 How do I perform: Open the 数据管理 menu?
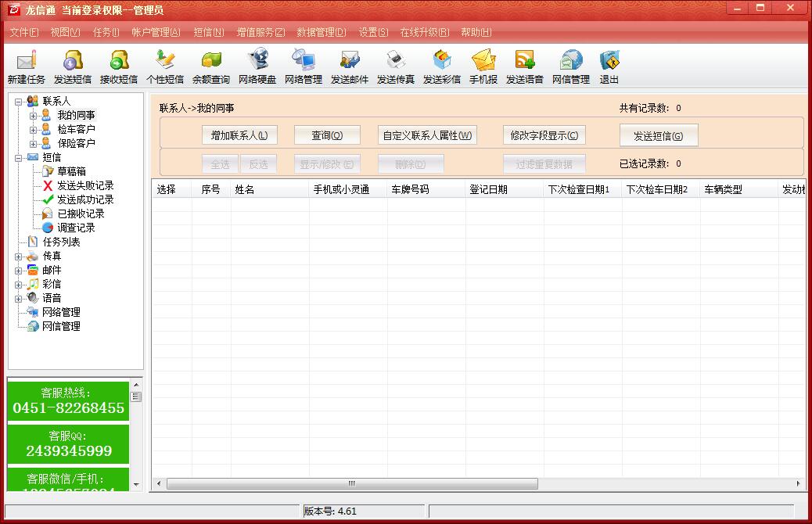point(321,32)
